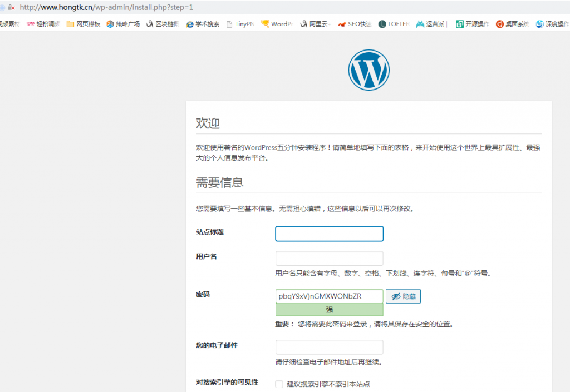
Task: Click the green 强 password strength indicator
Action: click(330, 310)
